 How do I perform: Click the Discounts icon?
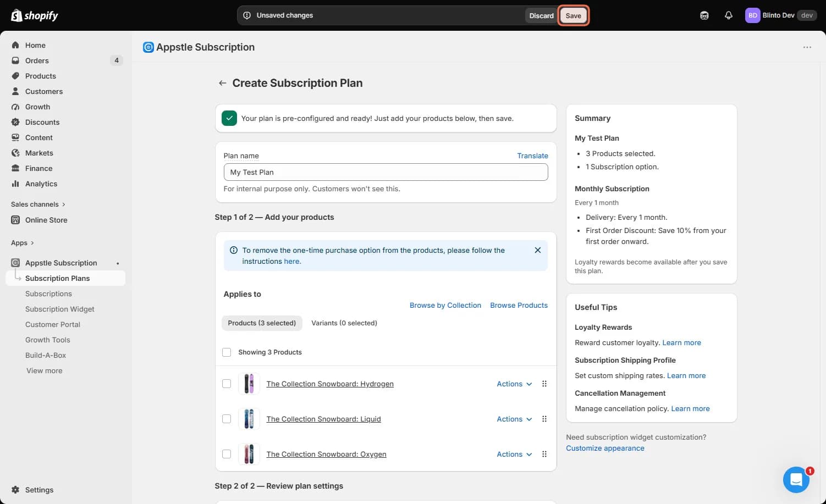[x=15, y=122]
